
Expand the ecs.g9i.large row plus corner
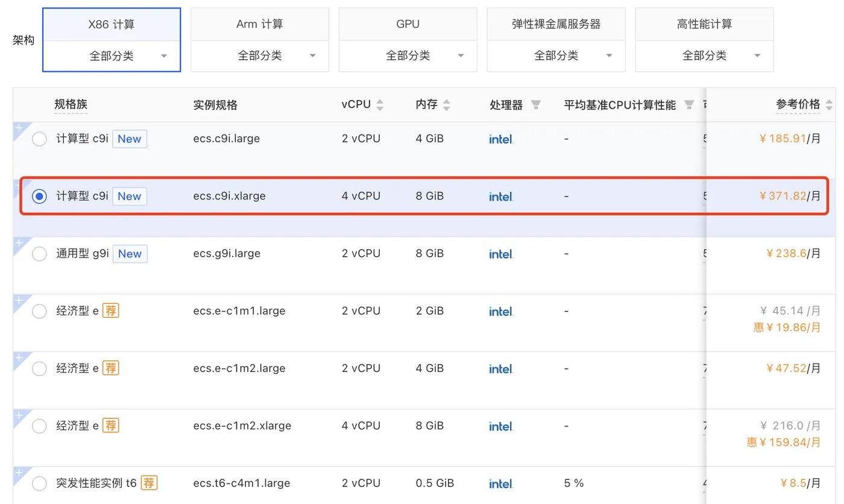pos(19,243)
